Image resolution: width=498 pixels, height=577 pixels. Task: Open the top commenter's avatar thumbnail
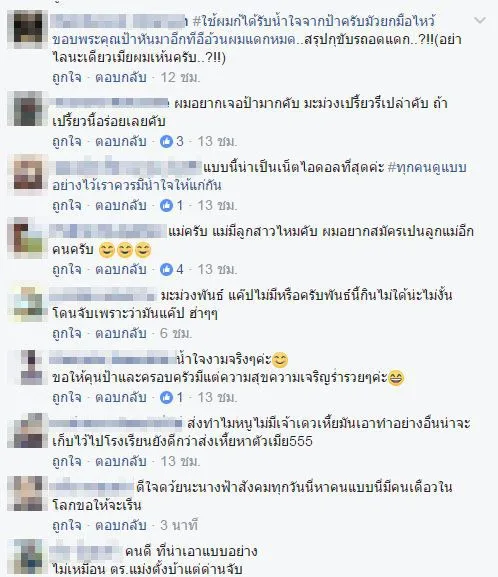28,29
